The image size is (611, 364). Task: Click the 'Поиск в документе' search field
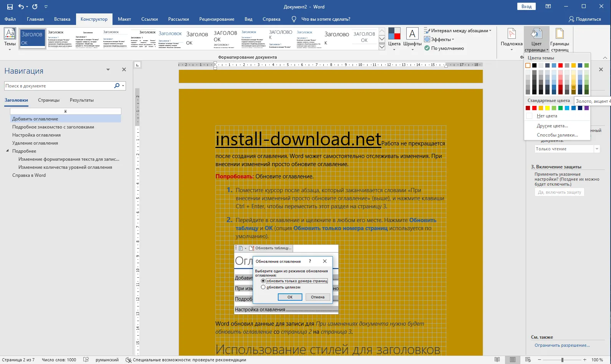(58, 86)
